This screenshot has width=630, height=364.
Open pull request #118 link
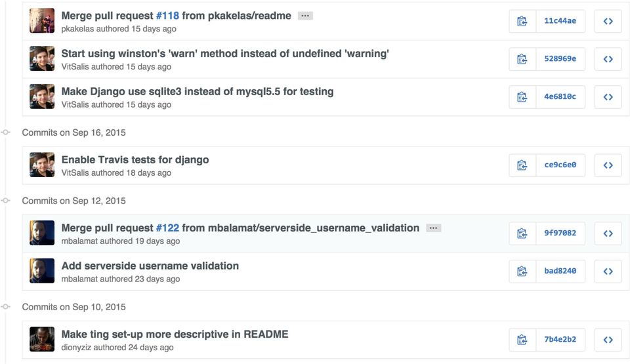[x=167, y=16]
